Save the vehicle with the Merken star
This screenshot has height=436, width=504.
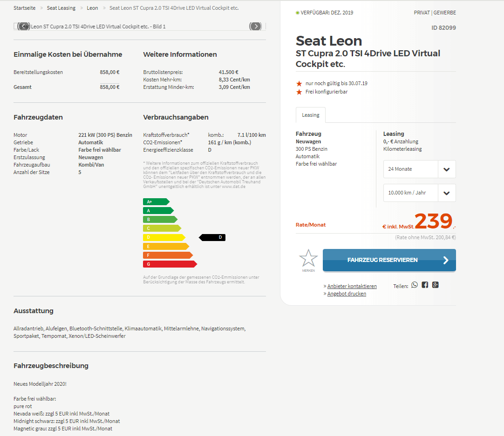tap(308, 261)
